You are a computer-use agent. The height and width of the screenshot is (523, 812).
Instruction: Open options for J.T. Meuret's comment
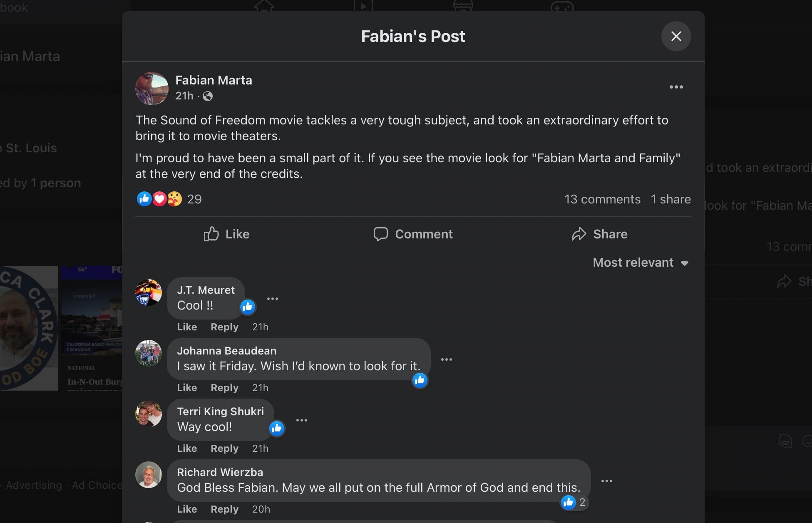tap(272, 299)
